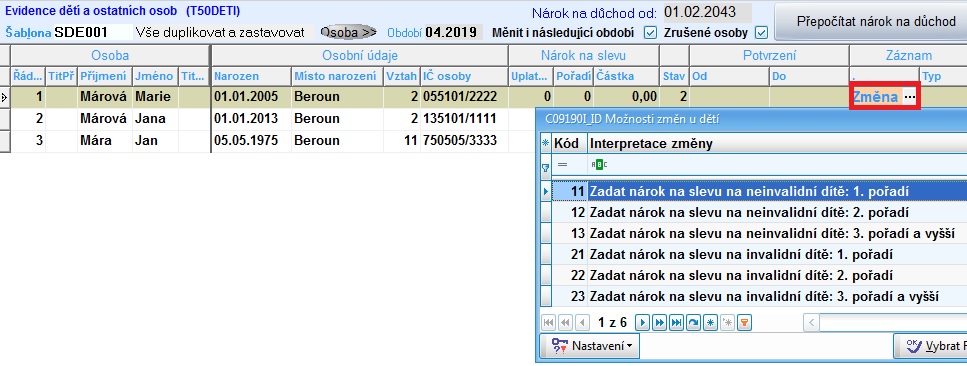Click the Typ column header
967x366 pixels.
pyautogui.click(x=942, y=77)
